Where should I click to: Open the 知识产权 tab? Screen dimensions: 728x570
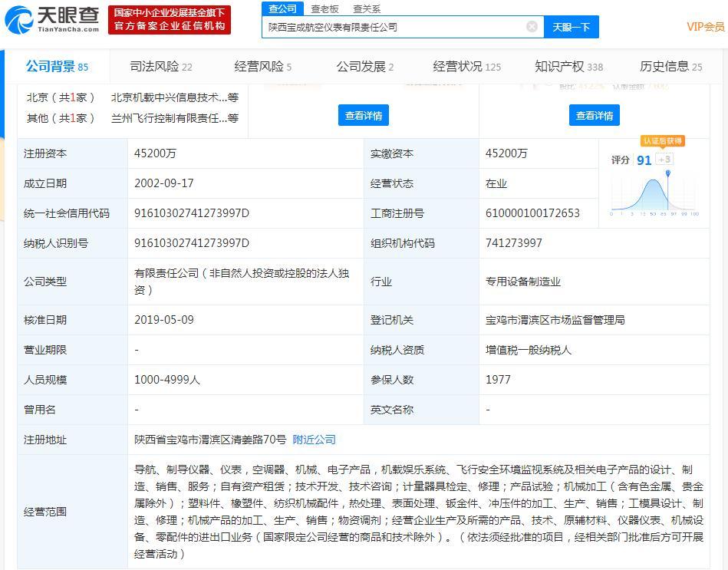[x=568, y=67]
